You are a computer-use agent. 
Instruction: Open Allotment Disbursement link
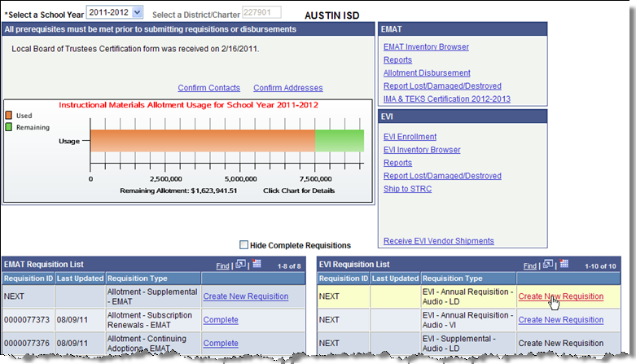click(427, 72)
